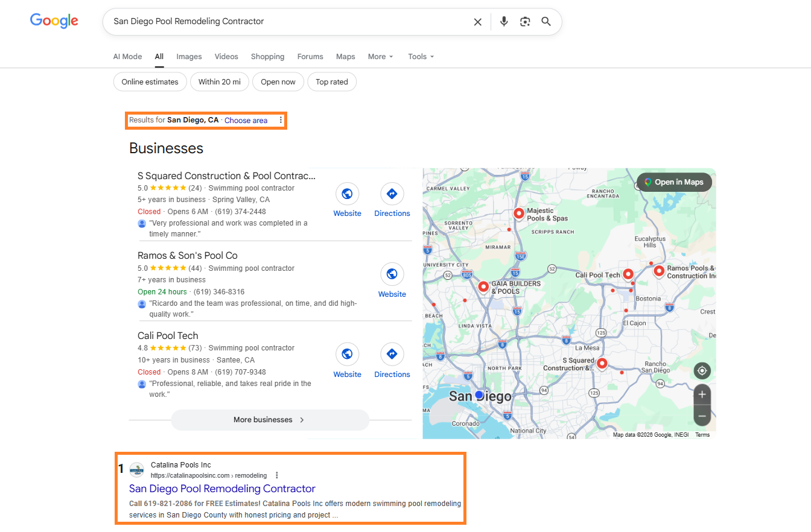The image size is (811, 532).
Task: Click the (619) 374-2448 phone number text
Action: (240, 212)
